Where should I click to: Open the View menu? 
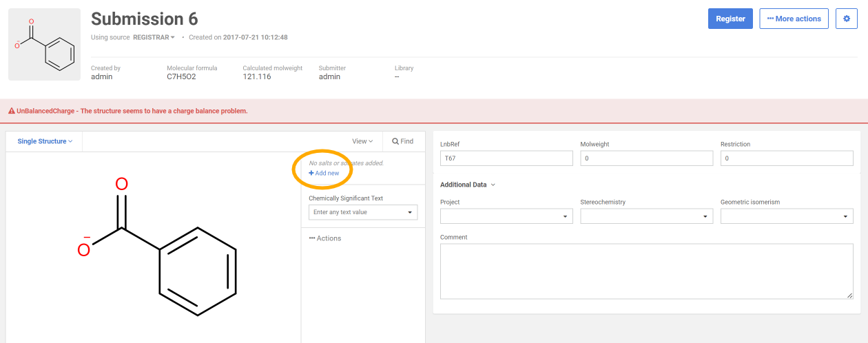(x=362, y=141)
